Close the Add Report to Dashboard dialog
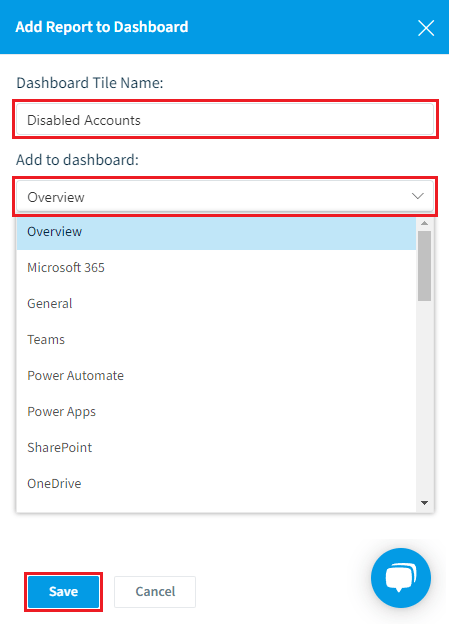This screenshot has height=628, width=449. coord(426,28)
